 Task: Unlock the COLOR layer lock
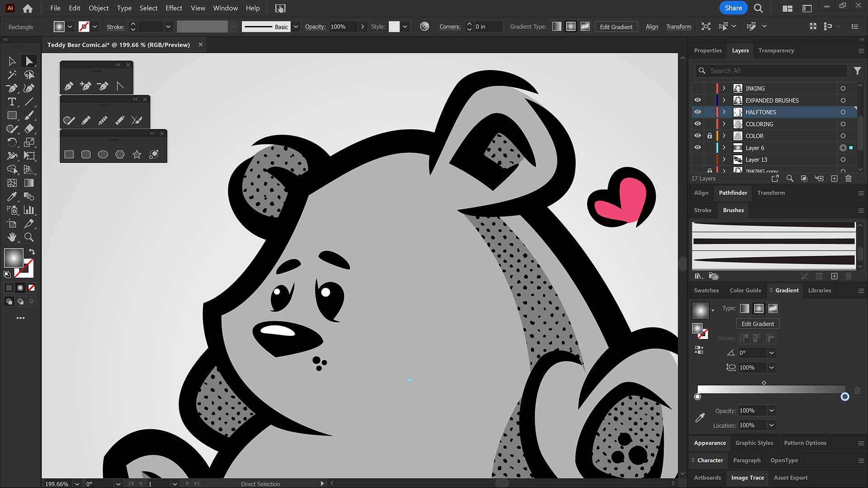[x=710, y=136]
